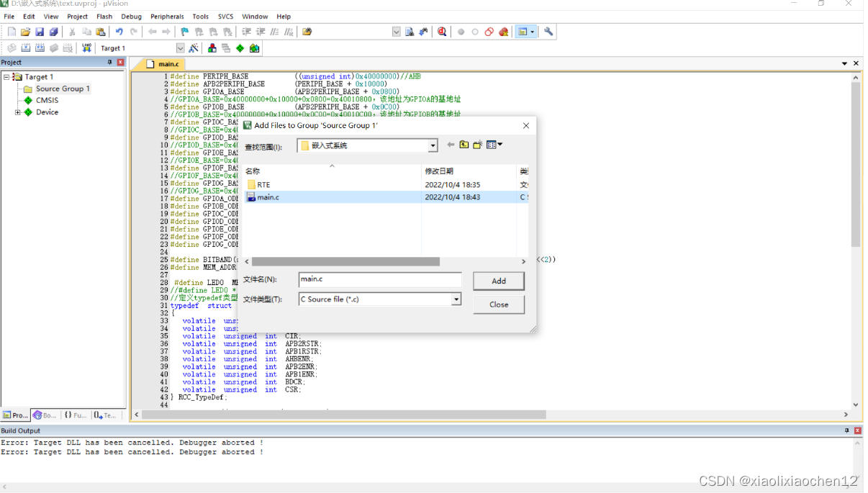
Task: Switch to the Functions panel tab
Action: tap(75, 415)
